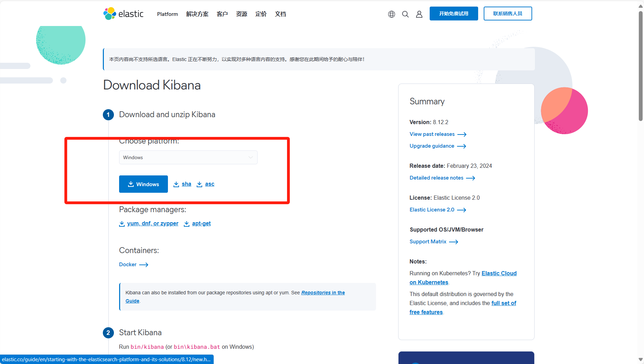
Task: Open Detailed release notes
Action: point(437,178)
